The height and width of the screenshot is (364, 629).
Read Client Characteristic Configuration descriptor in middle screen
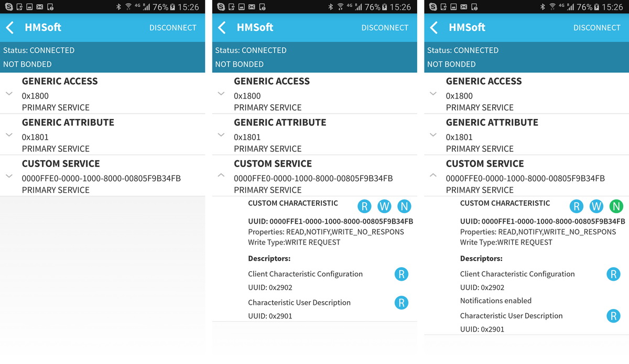[x=402, y=274]
